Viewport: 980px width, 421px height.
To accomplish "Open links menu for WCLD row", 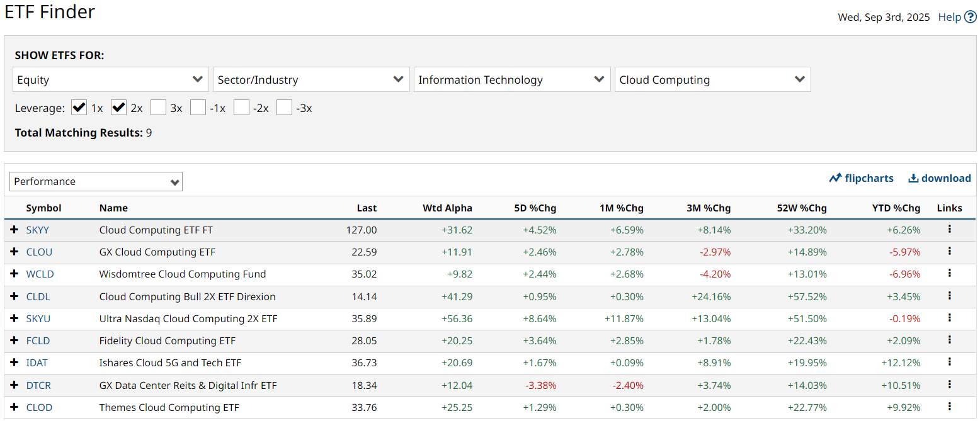I will [x=949, y=273].
